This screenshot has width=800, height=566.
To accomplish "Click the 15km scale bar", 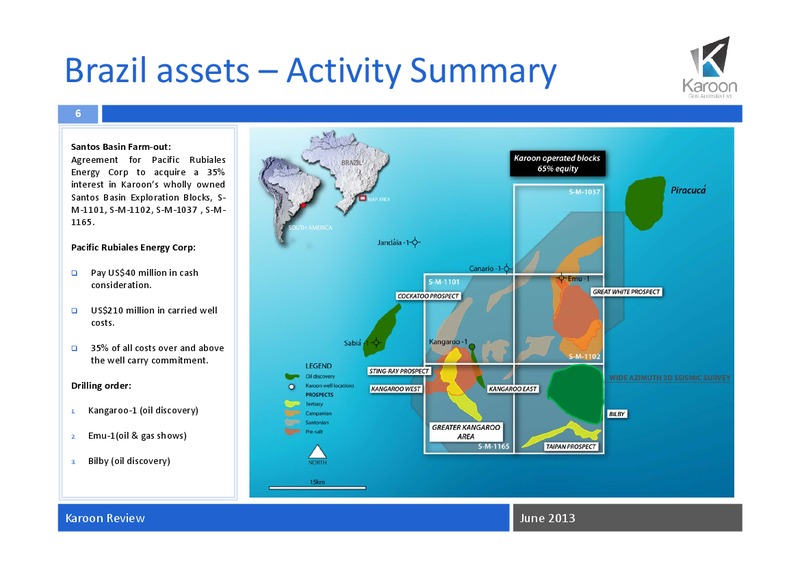I will (x=317, y=488).
